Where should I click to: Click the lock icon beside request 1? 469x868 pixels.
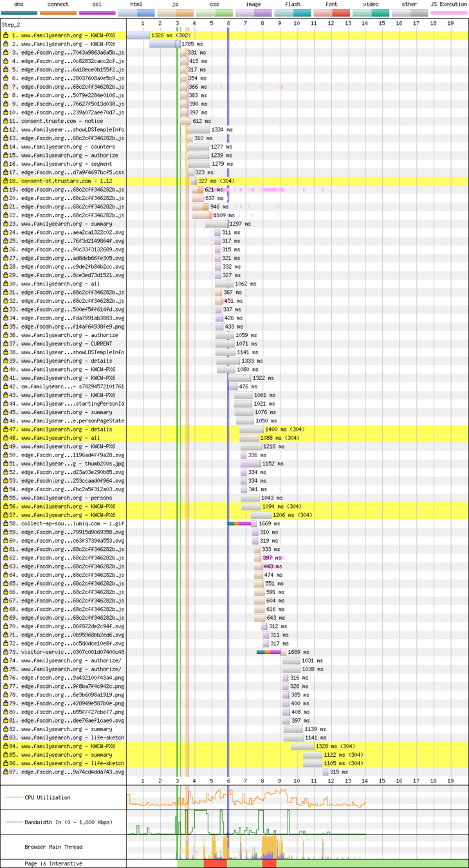pos(6,35)
